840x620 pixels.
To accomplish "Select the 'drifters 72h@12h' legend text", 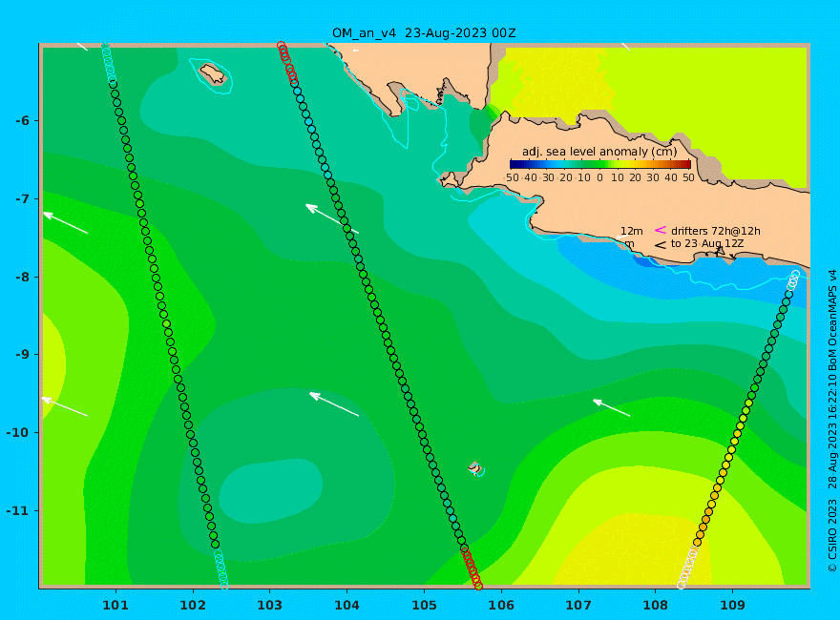I will point(716,231).
